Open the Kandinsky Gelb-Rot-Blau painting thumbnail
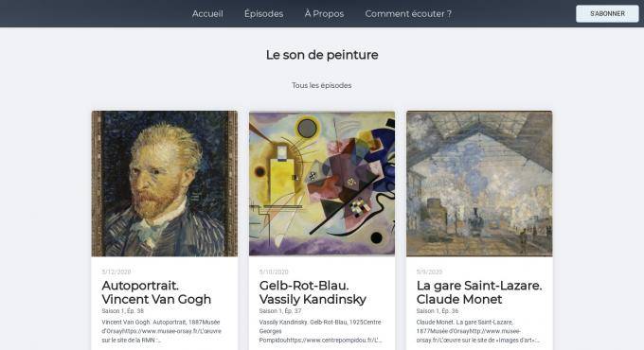The image size is (644, 350). (322, 184)
